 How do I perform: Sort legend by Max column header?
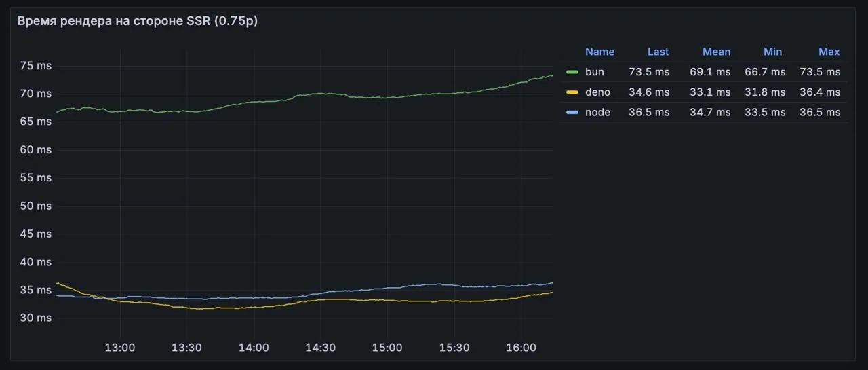tap(829, 52)
